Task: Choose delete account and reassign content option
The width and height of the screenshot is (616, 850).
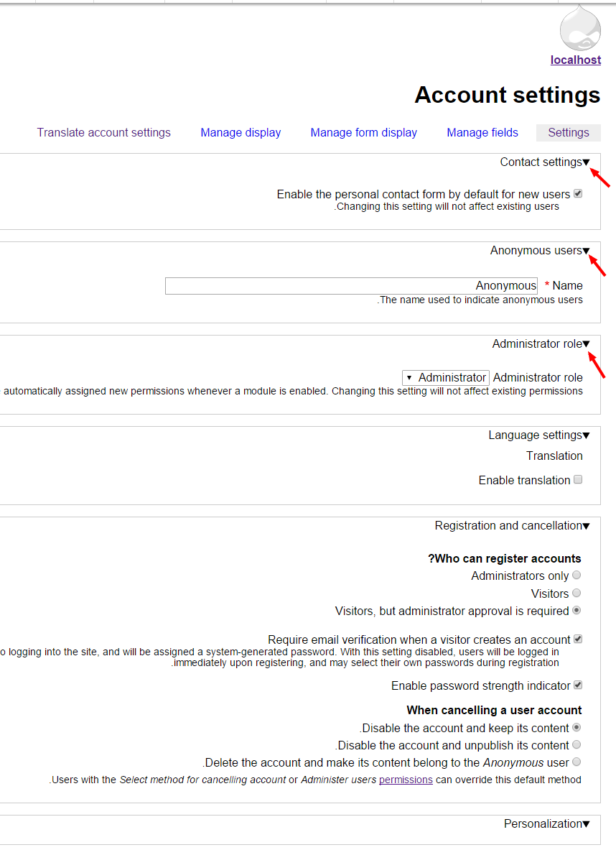Action: 577,762
